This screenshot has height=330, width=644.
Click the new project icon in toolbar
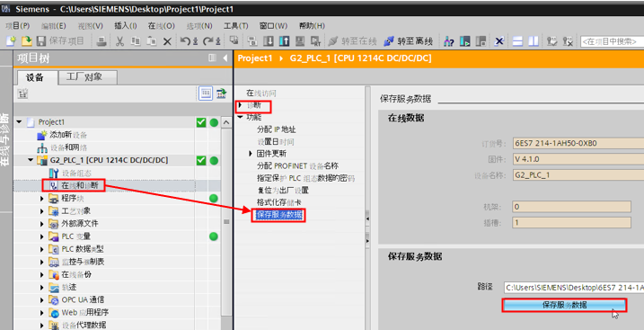(11, 40)
